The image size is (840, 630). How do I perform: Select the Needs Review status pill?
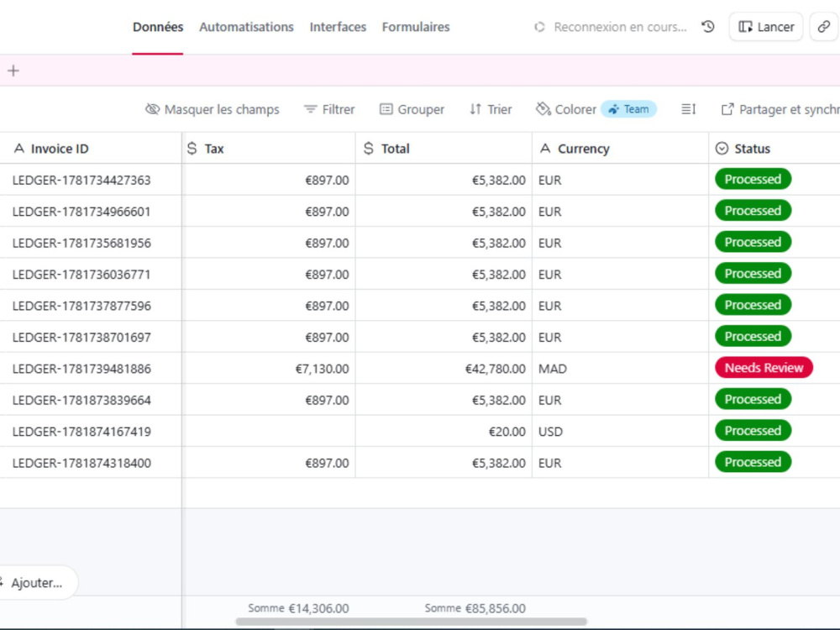[x=764, y=368]
